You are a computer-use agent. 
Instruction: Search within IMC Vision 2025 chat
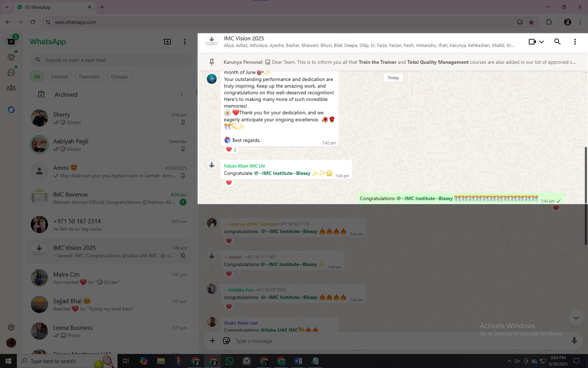pyautogui.click(x=558, y=42)
